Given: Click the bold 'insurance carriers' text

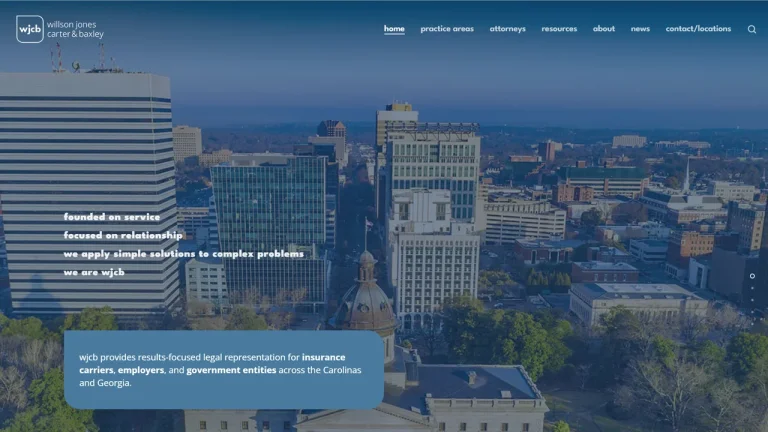Looking at the screenshot, I should 323,357.
